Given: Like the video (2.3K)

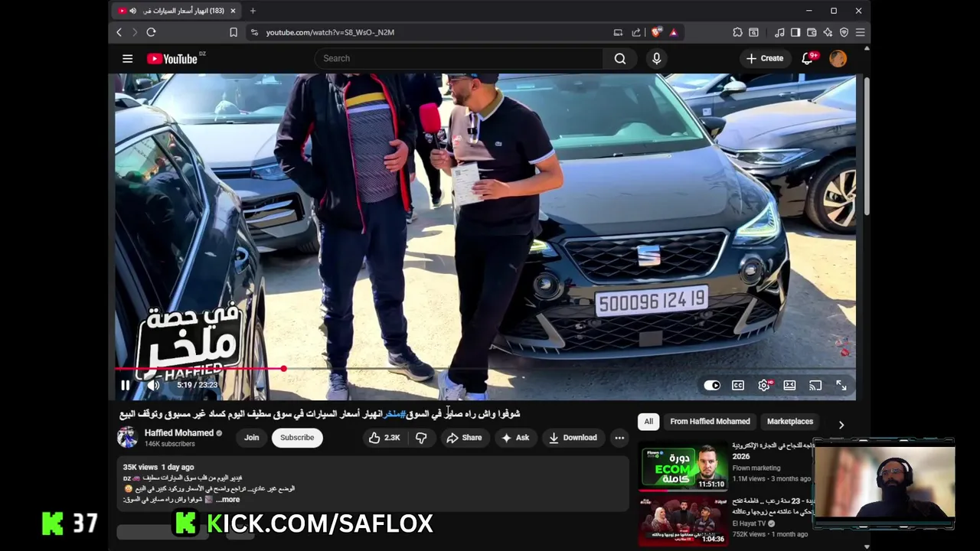Looking at the screenshot, I should tap(384, 438).
